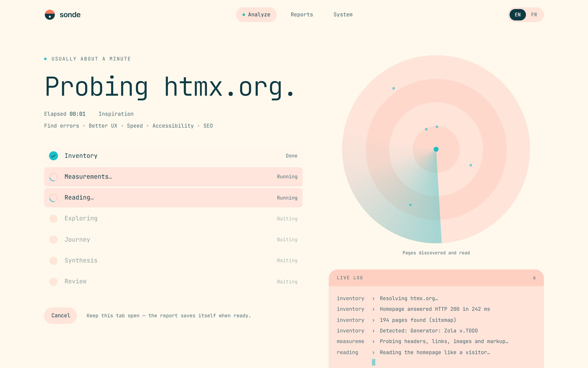Select the Journey step label
Image resolution: width=588 pixels, height=368 pixels.
77,239
